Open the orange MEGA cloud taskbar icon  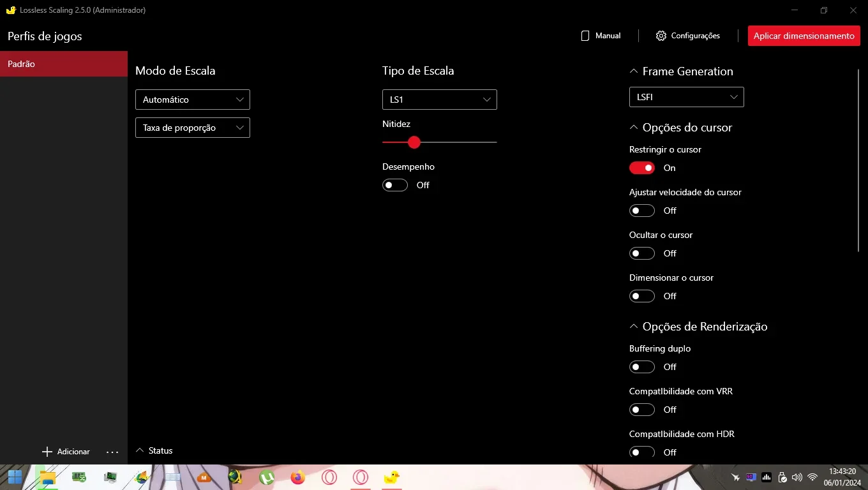coord(204,477)
